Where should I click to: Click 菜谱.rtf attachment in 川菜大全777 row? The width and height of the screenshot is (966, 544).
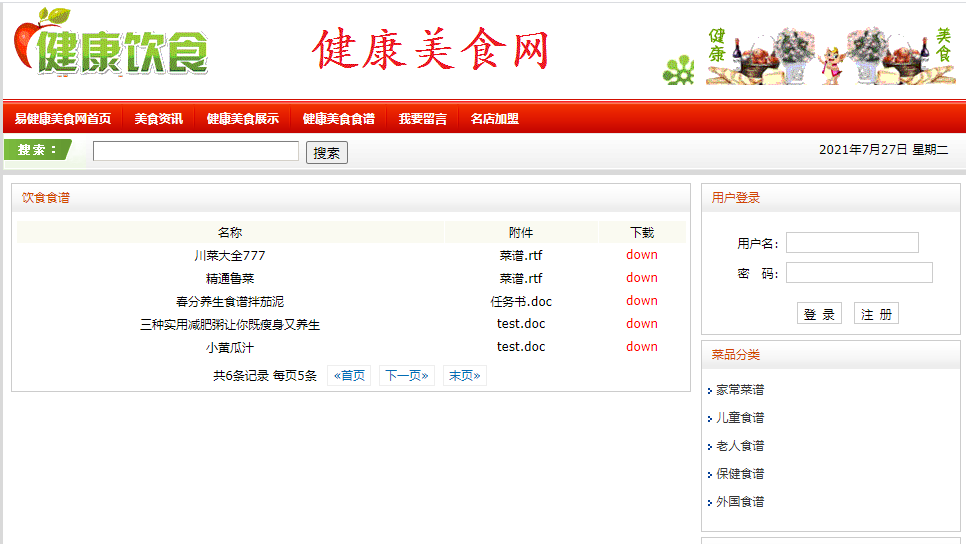click(521, 255)
